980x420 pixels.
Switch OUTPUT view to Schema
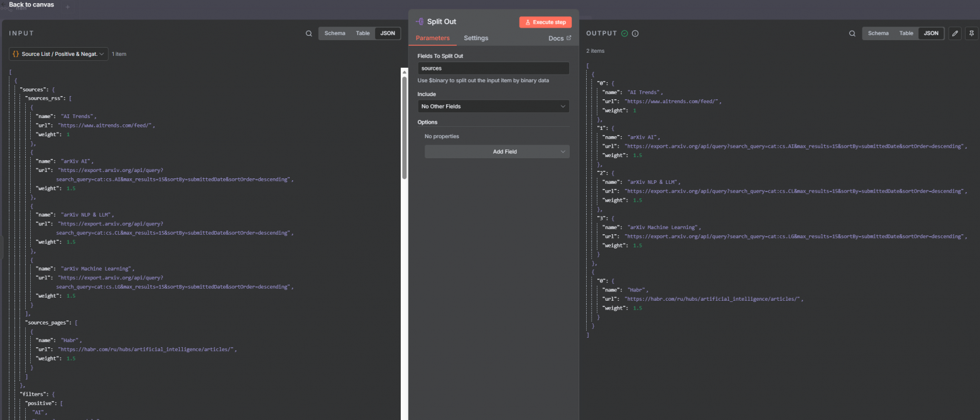pos(878,33)
